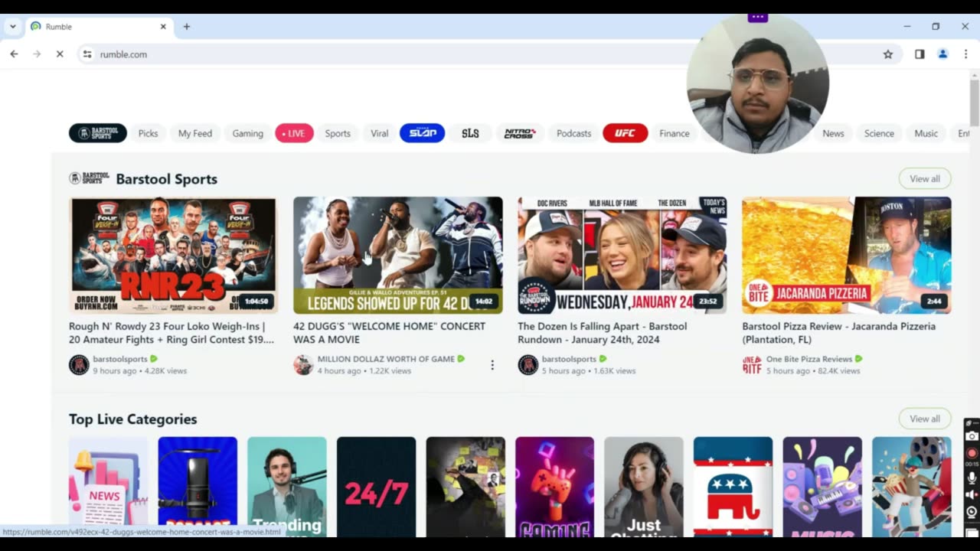Toggle the recorder speaker audio icon
The width and height of the screenshot is (980, 551).
(972, 495)
